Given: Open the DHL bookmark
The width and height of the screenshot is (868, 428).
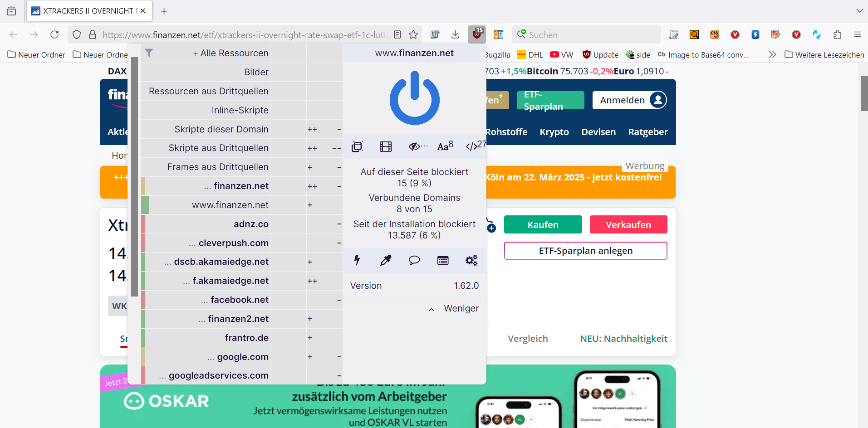Looking at the screenshot, I should tap(530, 54).
